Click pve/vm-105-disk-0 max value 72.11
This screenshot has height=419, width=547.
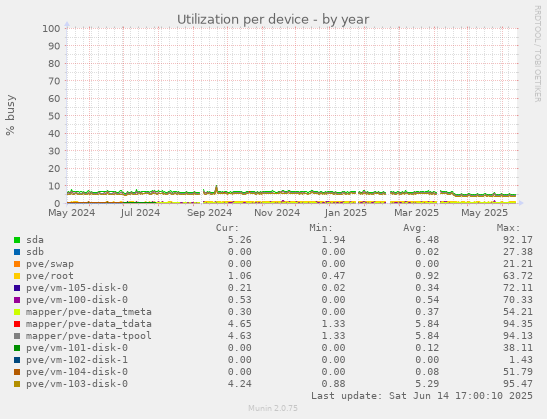pos(518,288)
